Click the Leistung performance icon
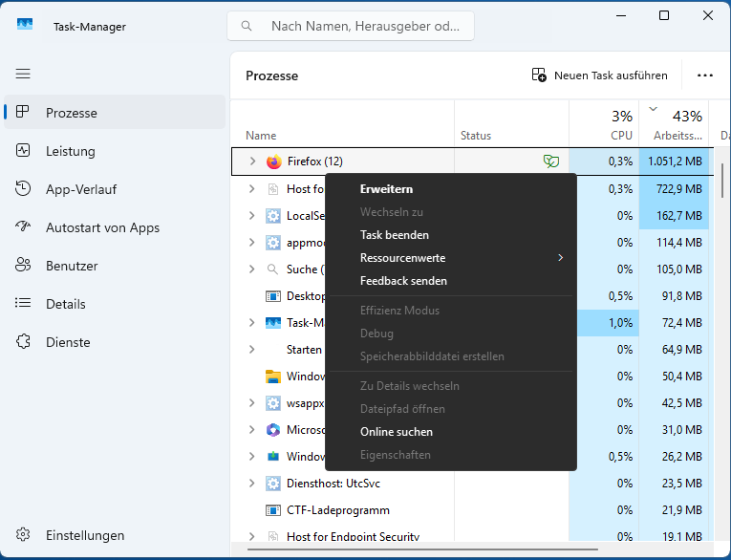Viewport: 731px width, 560px height. click(23, 151)
